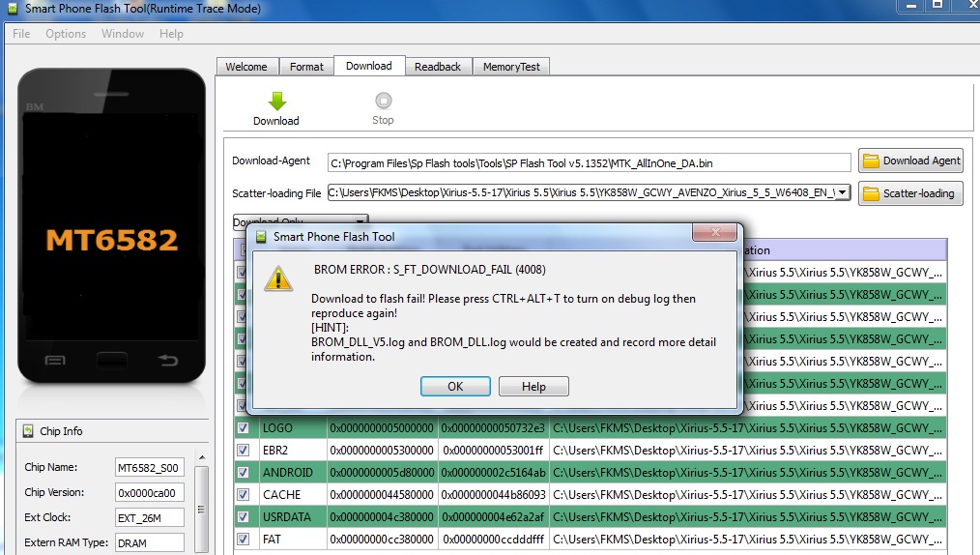Click the Smart Phone Flash Tool title bar icon
This screenshot has width=980, height=555.
point(12,9)
